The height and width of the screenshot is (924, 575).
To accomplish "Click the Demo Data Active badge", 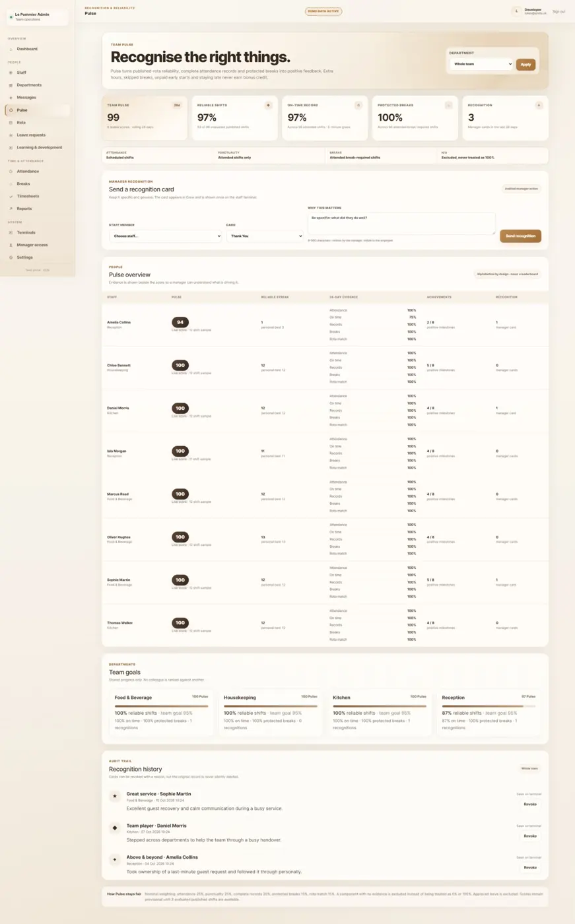I will click(x=323, y=11).
